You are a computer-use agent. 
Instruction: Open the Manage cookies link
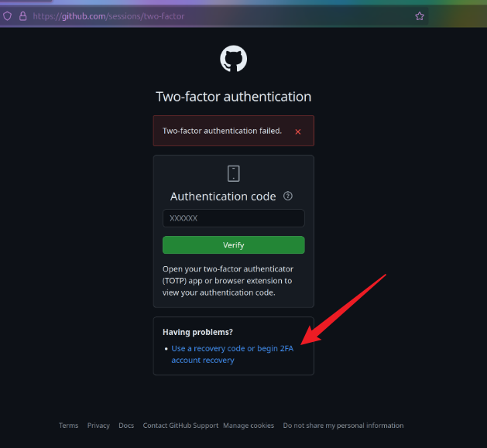[249, 426]
